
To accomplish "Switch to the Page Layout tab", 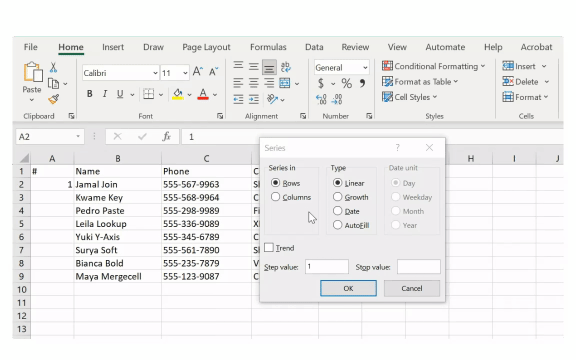I will (x=206, y=47).
